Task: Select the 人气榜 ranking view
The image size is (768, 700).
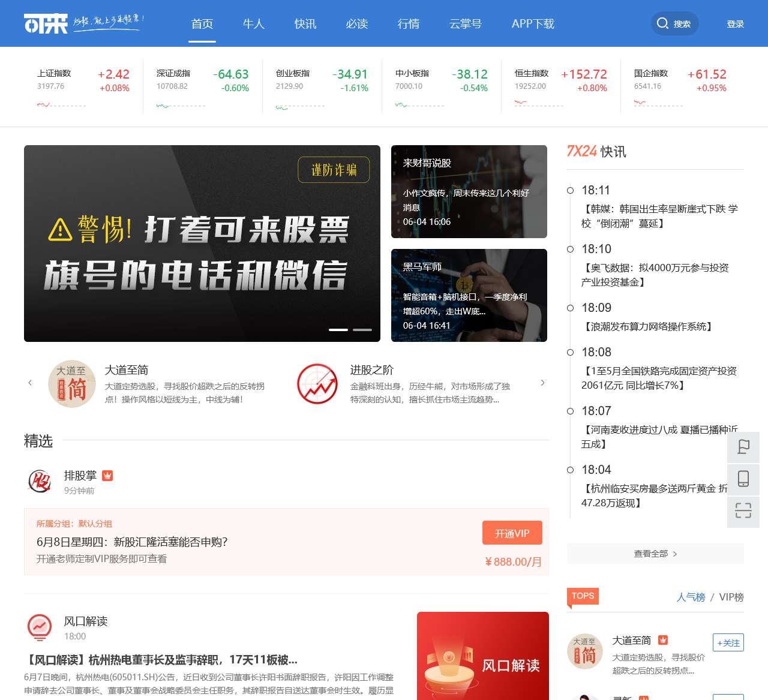Action: [691, 597]
